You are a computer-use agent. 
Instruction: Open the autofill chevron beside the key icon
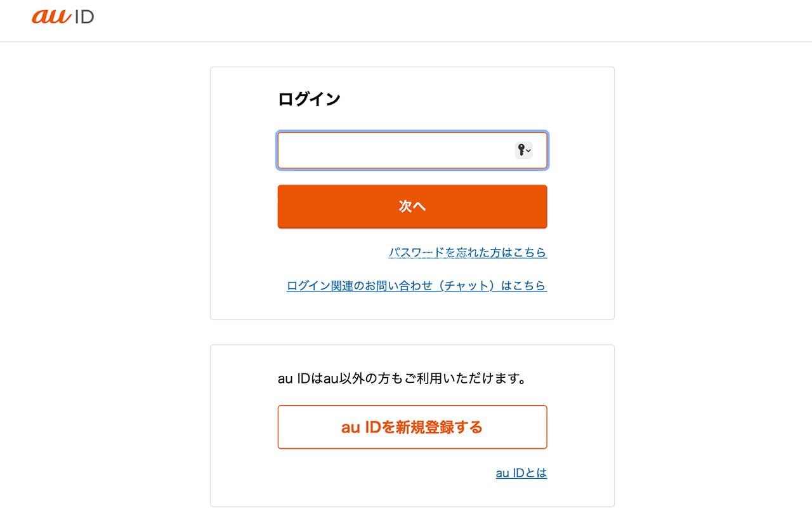click(528, 150)
